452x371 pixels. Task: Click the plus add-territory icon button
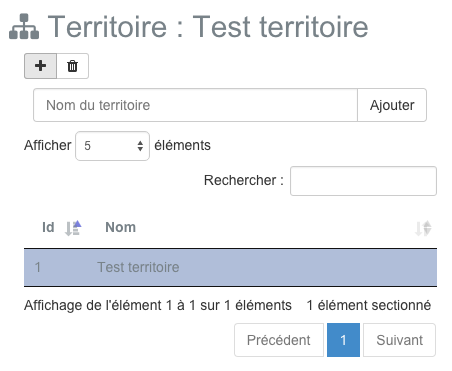40,66
